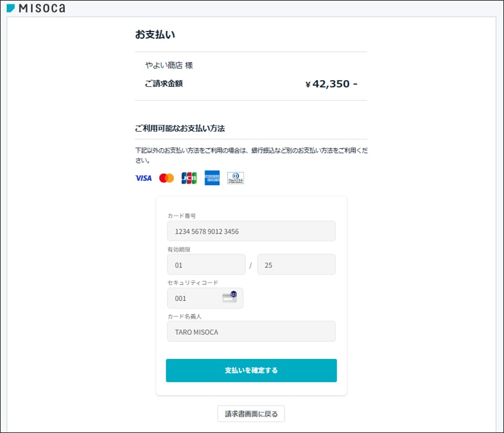
Task: Focus the カード番号 card number field
Action: point(251,231)
